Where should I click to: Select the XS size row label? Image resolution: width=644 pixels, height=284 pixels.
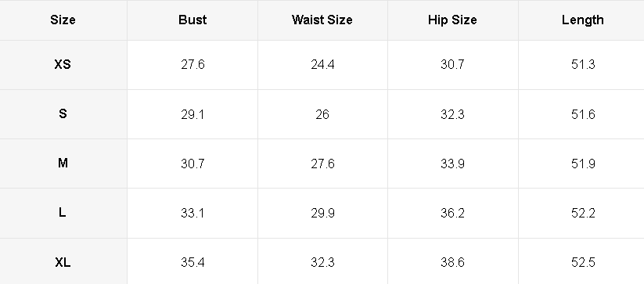click(x=63, y=64)
